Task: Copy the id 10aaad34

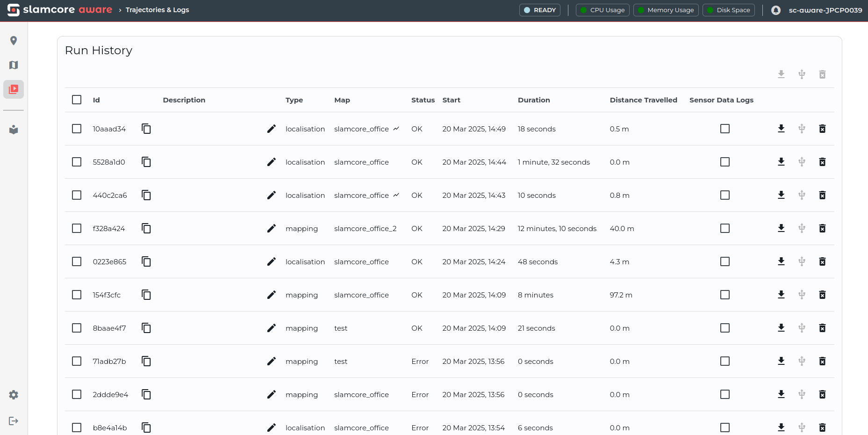Action: tap(146, 129)
